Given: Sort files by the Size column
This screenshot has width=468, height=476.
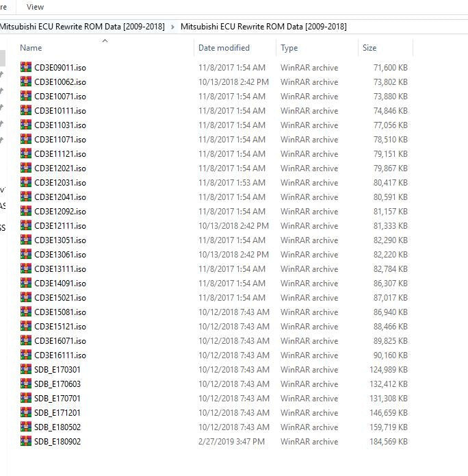Looking at the screenshot, I should [x=369, y=48].
